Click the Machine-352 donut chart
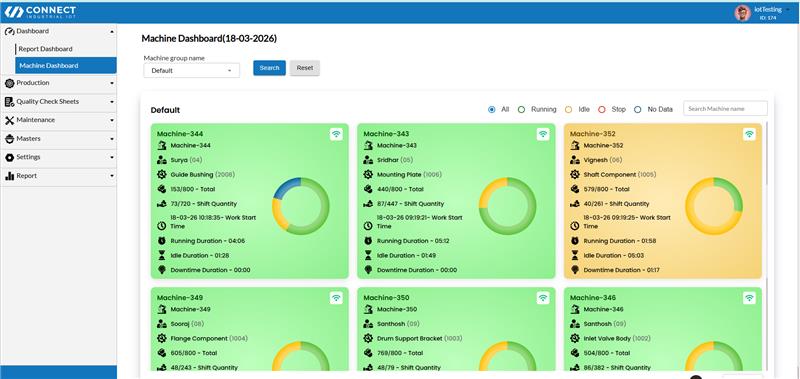 (714, 206)
